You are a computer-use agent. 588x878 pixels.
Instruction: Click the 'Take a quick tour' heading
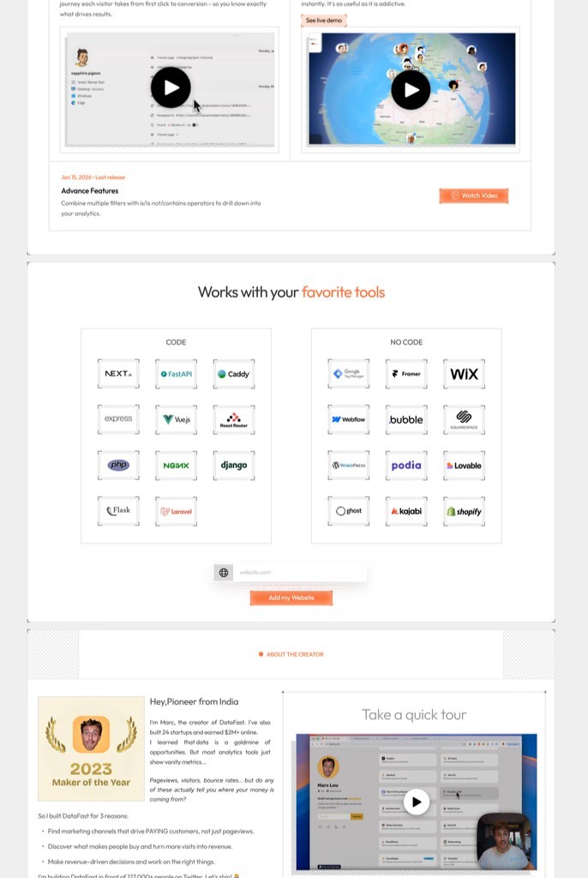tap(414, 714)
